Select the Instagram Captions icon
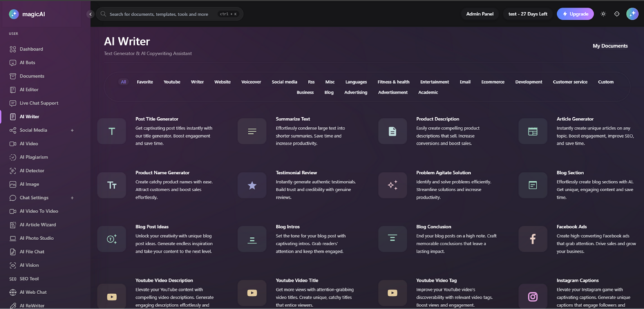The width and height of the screenshot is (644, 309). pyautogui.click(x=533, y=296)
